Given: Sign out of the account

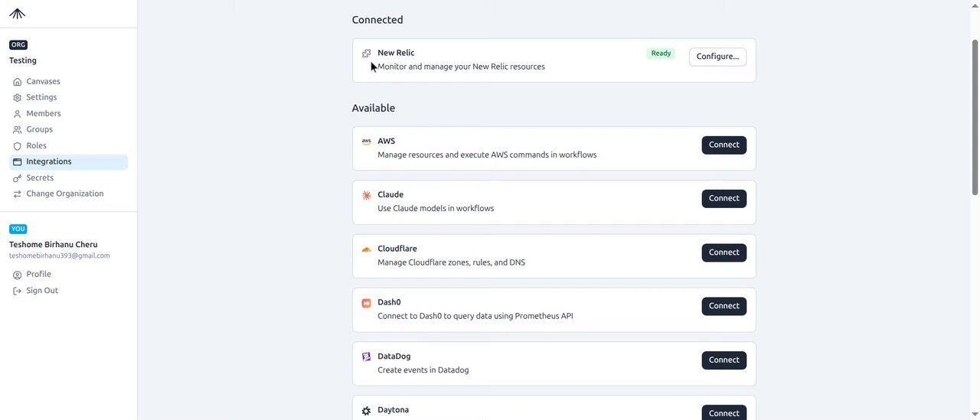Looking at the screenshot, I should tap(41, 291).
